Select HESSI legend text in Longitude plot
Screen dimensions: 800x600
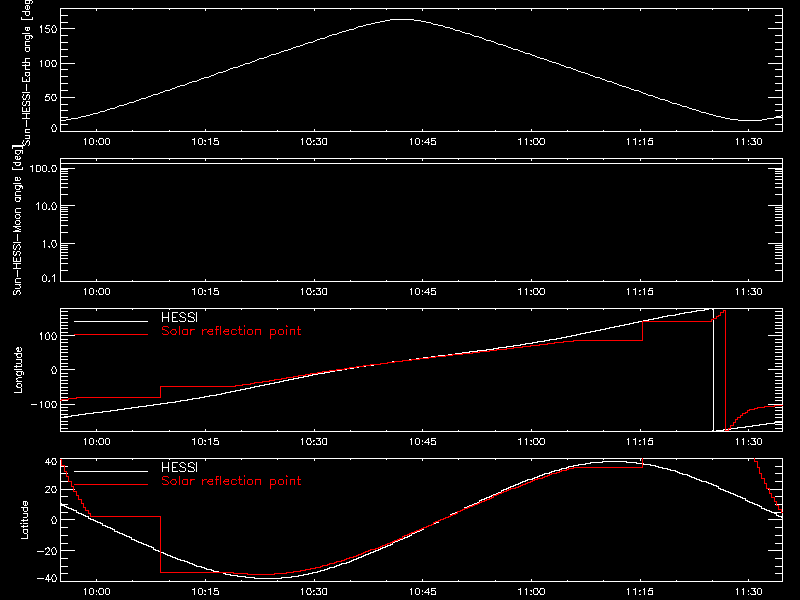click(179, 317)
